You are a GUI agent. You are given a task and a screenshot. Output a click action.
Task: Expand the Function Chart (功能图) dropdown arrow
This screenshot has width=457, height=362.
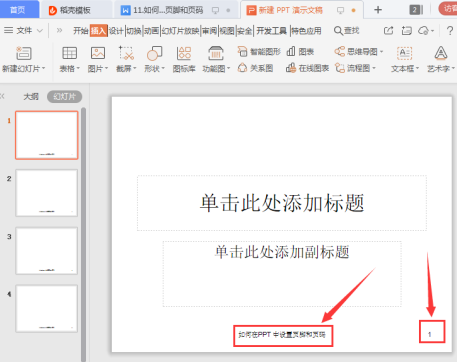pos(229,69)
